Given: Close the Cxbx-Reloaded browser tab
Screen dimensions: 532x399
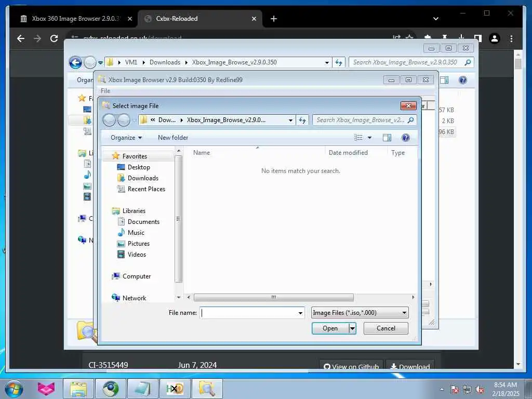Looking at the screenshot, I should pos(254,19).
